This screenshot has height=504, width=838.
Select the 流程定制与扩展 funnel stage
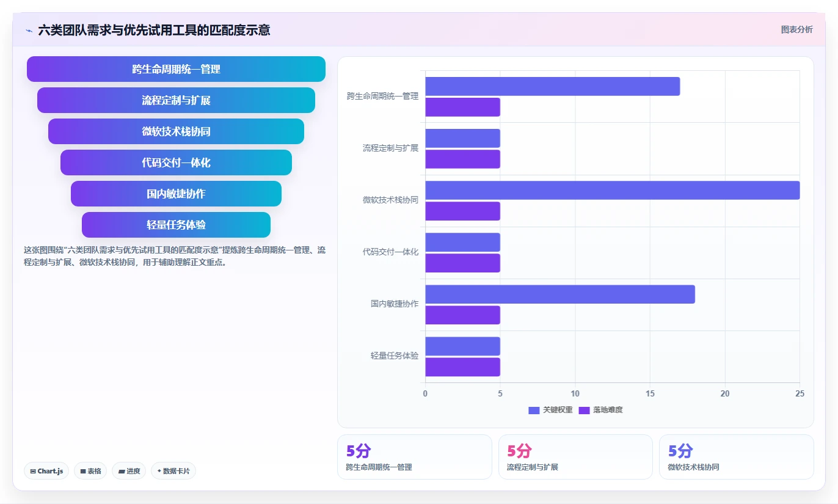(x=176, y=100)
